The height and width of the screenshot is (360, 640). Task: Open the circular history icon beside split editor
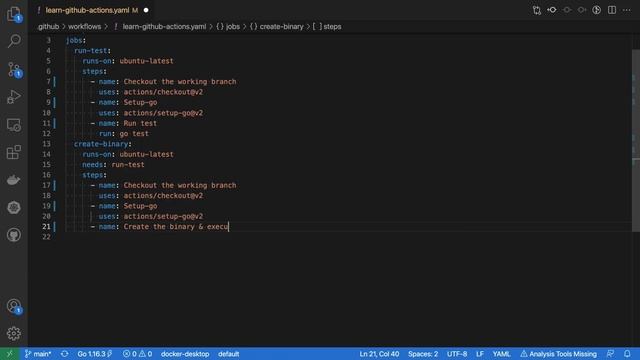click(x=597, y=10)
